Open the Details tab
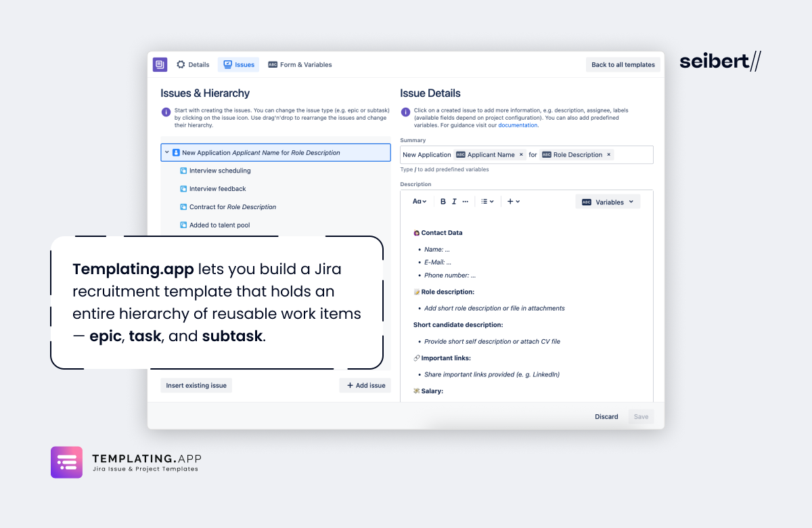Viewport: 812px width, 528px height. 193,64
